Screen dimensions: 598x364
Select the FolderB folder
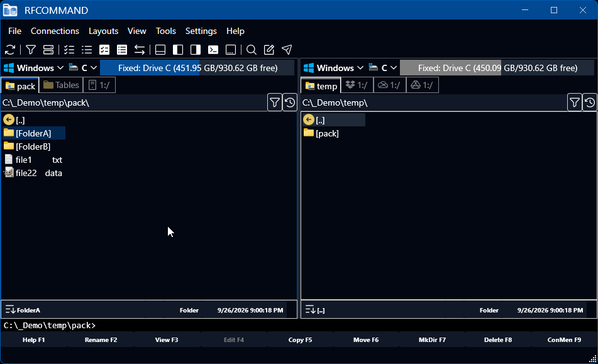point(27,146)
